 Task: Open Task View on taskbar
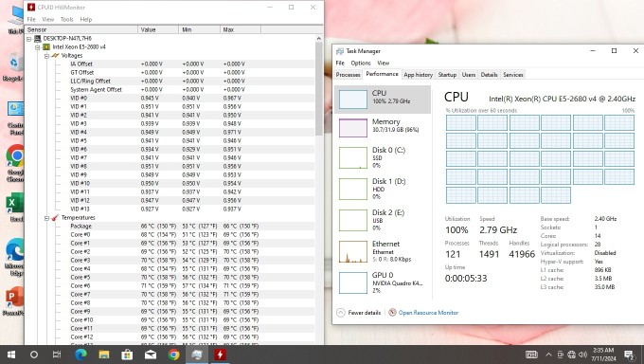click(x=57, y=355)
